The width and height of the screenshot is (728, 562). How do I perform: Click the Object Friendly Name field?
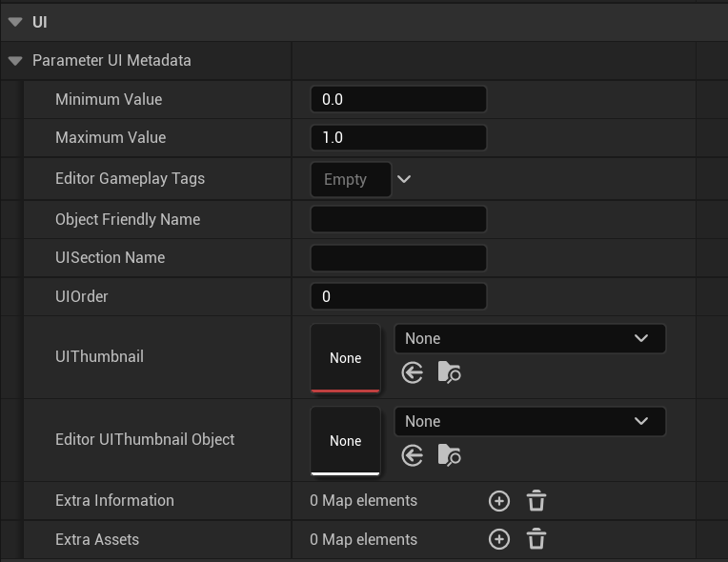(398, 219)
